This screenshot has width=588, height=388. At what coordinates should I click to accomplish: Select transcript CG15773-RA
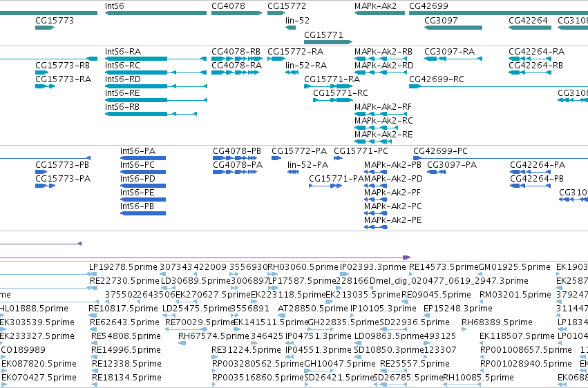[x=45, y=86]
